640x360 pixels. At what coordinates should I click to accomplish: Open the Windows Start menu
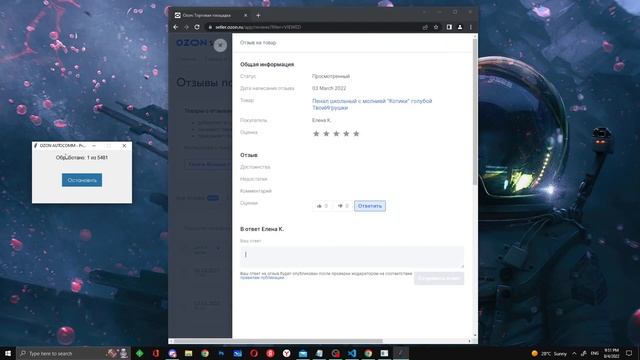[x=8, y=353]
